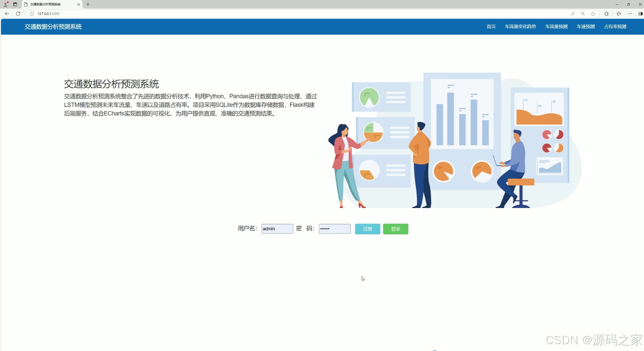The height and width of the screenshot is (351, 644).
Task: Click the back navigation arrow
Action: pyautogui.click(x=7, y=14)
